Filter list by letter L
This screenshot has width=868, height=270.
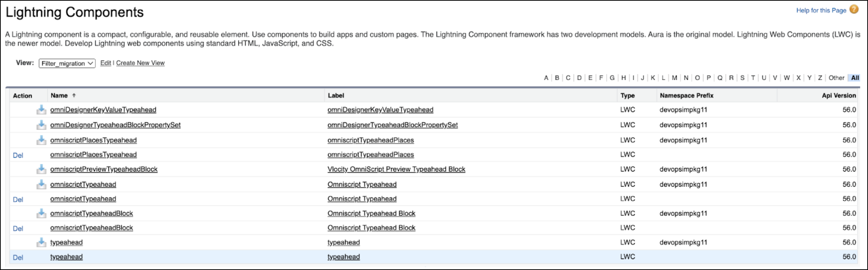click(x=663, y=78)
